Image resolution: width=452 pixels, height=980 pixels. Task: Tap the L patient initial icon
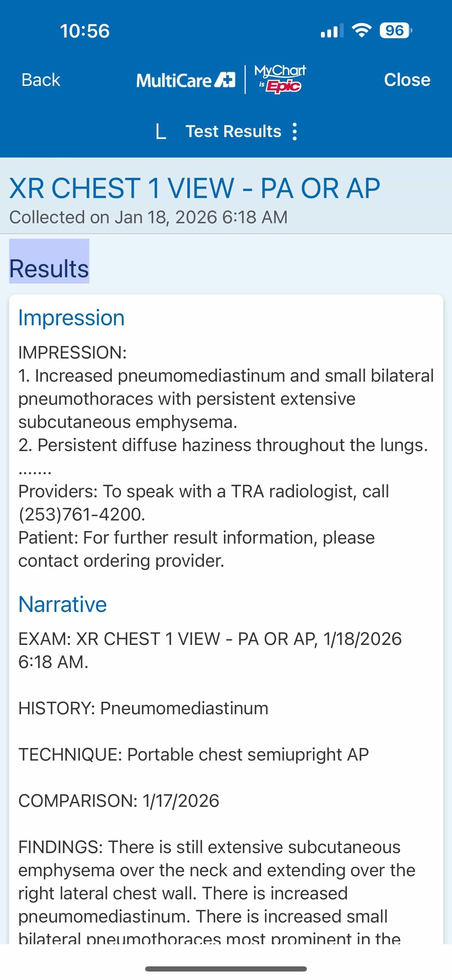[161, 132]
